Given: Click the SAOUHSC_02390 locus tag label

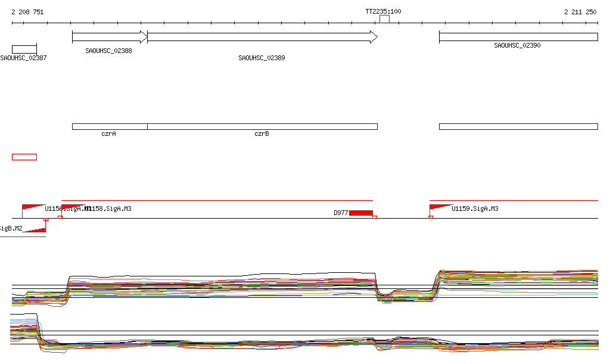Looking at the screenshot, I should (x=517, y=45).
